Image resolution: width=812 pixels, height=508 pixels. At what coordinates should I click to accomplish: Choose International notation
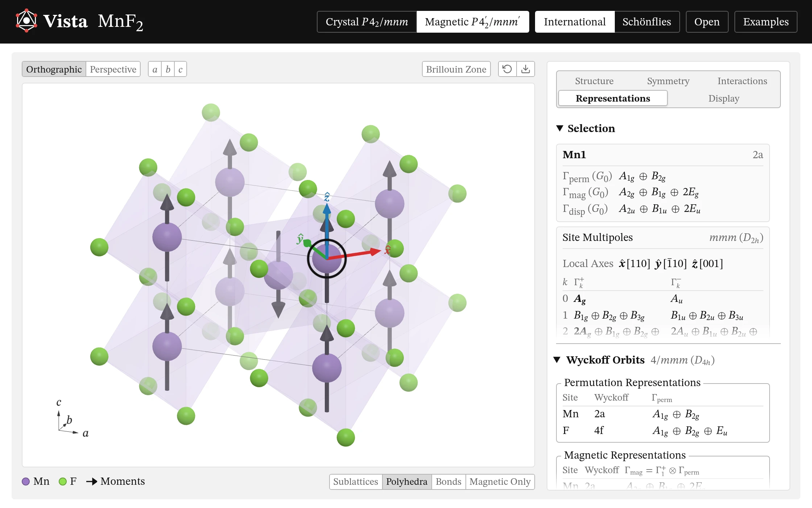click(x=575, y=22)
